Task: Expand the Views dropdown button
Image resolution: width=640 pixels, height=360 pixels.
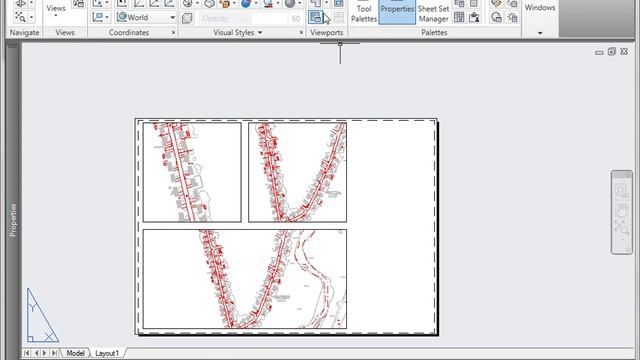Action: 56,11
